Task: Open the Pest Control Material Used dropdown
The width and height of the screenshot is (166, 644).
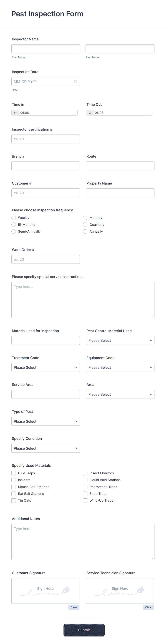Action: click(120, 340)
